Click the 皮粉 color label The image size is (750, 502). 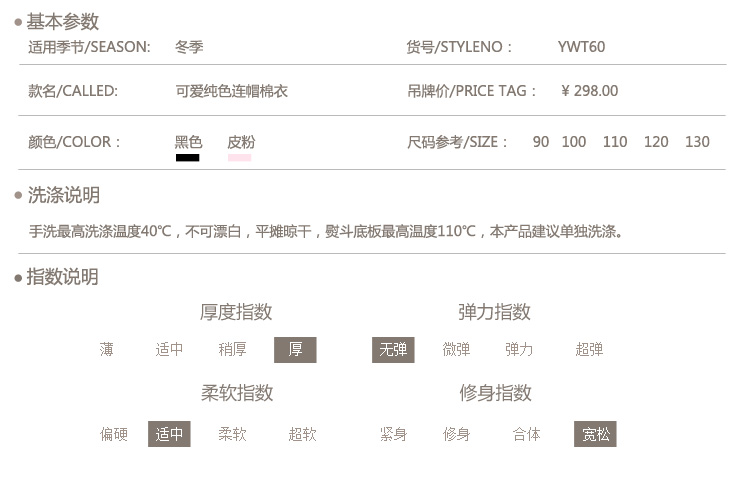(x=241, y=142)
